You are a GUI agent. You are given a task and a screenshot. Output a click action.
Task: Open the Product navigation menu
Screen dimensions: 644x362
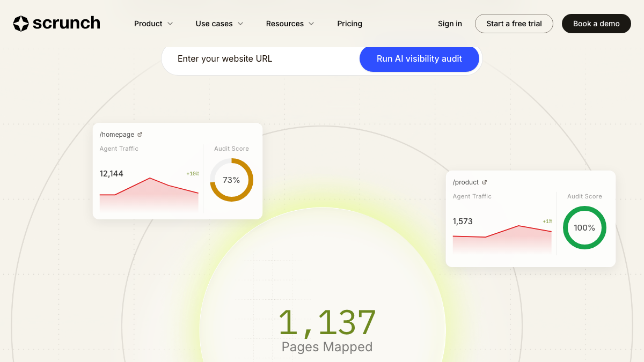(153, 24)
